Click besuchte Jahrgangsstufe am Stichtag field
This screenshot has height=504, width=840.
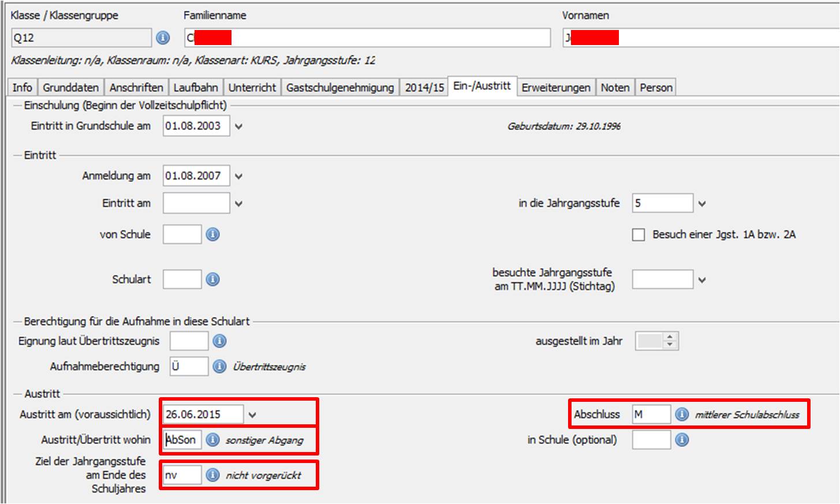(x=663, y=279)
